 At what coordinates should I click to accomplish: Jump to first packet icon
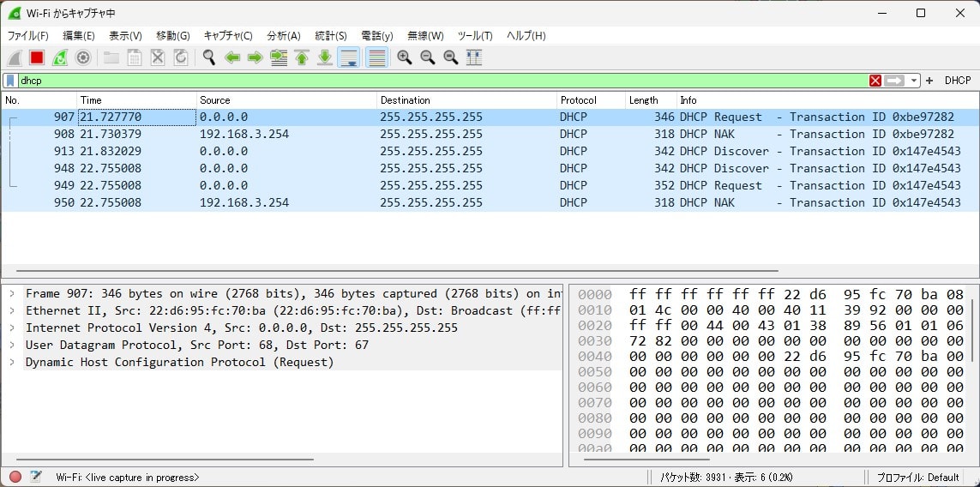click(x=302, y=58)
